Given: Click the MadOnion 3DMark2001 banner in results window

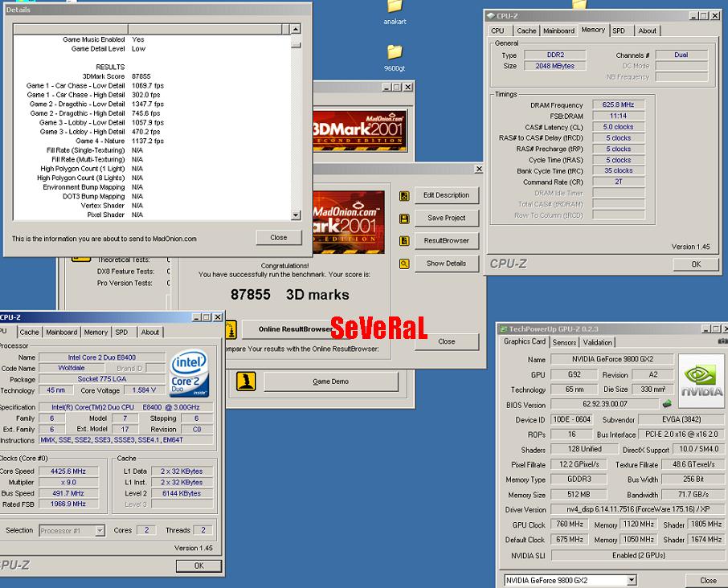Looking at the screenshot, I should coord(348,222).
